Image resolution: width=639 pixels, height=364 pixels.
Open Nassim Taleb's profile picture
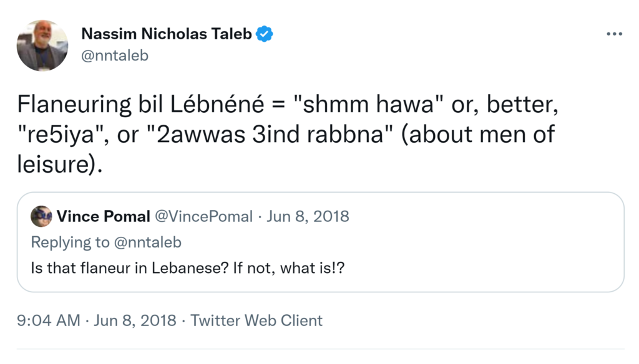(42, 45)
